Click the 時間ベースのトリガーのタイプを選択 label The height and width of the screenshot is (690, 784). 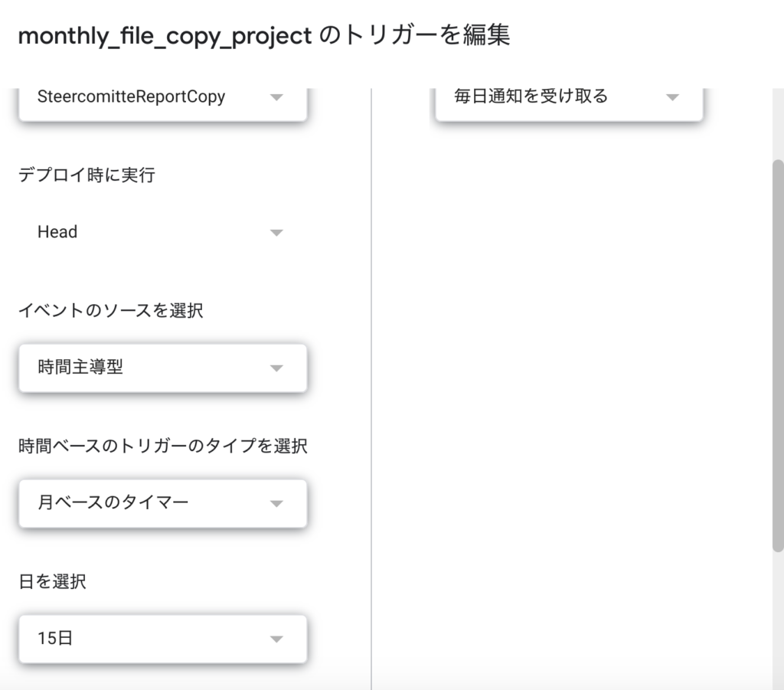point(162,446)
